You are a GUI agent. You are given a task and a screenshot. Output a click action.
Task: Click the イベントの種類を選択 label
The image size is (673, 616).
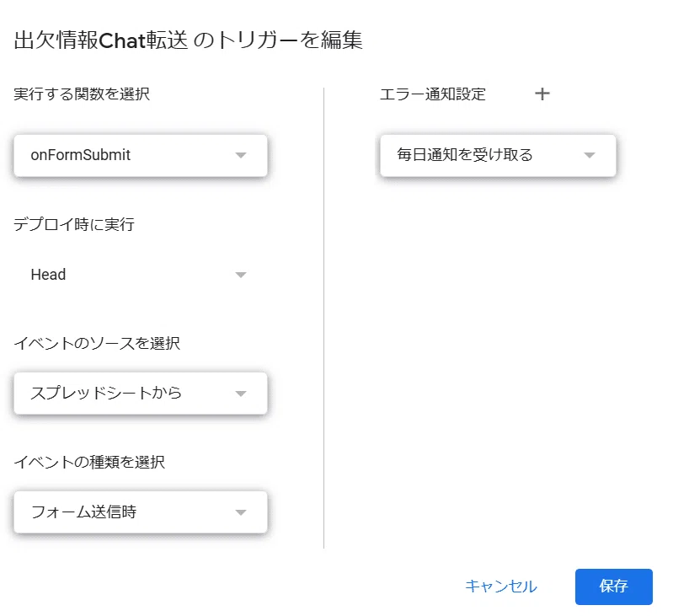tap(89, 462)
